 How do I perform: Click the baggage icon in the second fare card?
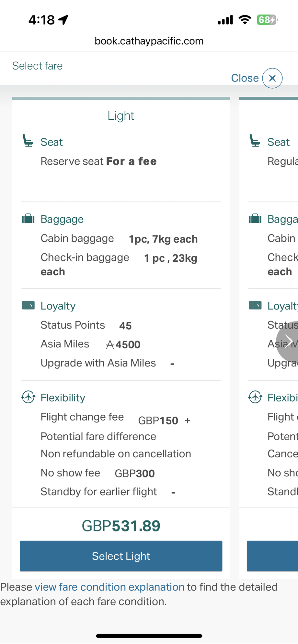pyautogui.click(x=255, y=219)
